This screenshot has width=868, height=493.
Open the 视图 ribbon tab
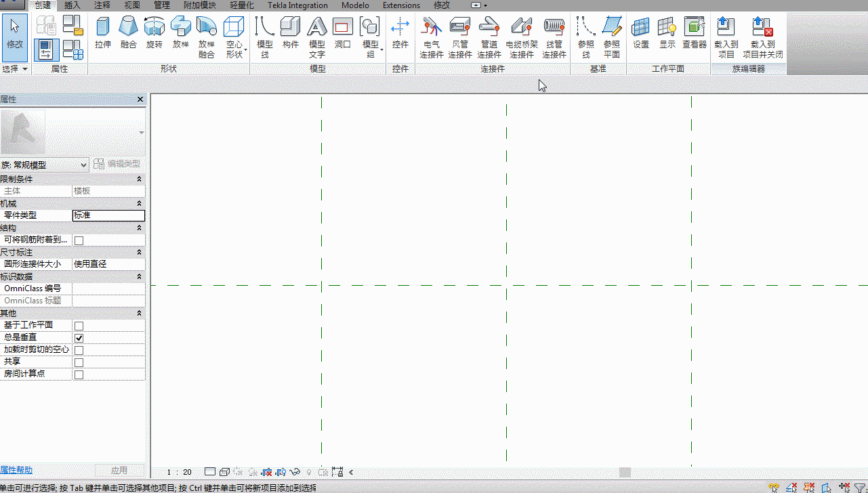click(132, 5)
